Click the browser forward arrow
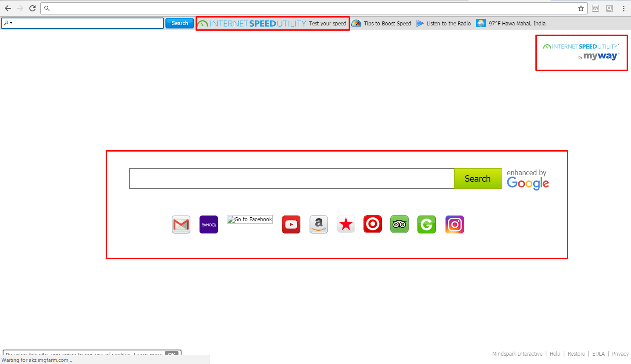This screenshot has width=631, height=364. [x=20, y=8]
